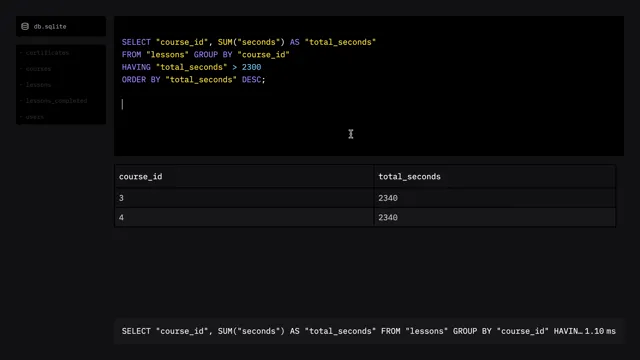Open the users table in sidebar

[x=35, y=117]
